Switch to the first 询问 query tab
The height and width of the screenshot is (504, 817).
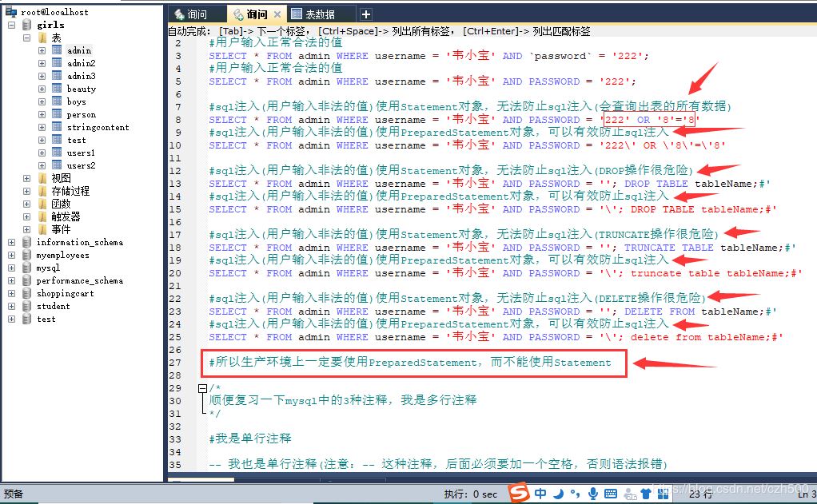(197, 14)
